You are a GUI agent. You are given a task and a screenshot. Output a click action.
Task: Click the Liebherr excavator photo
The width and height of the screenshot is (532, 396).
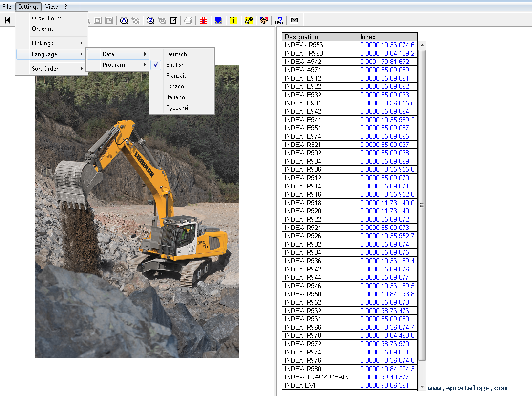pyautogui.click(x=137, y=211)
